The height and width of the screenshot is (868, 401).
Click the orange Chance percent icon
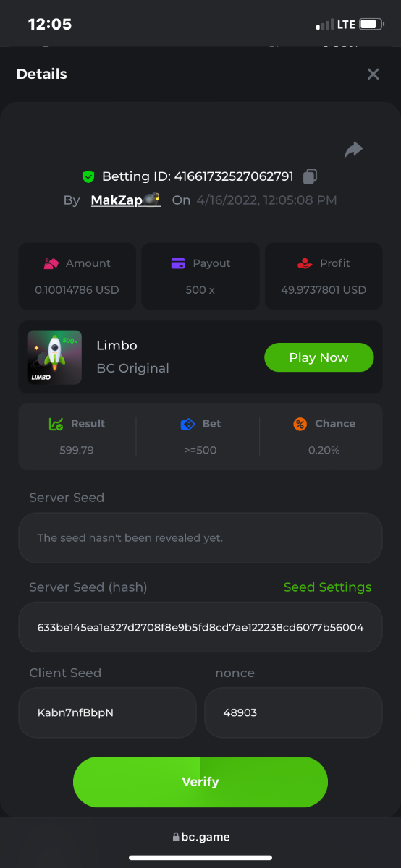[300, 425]
